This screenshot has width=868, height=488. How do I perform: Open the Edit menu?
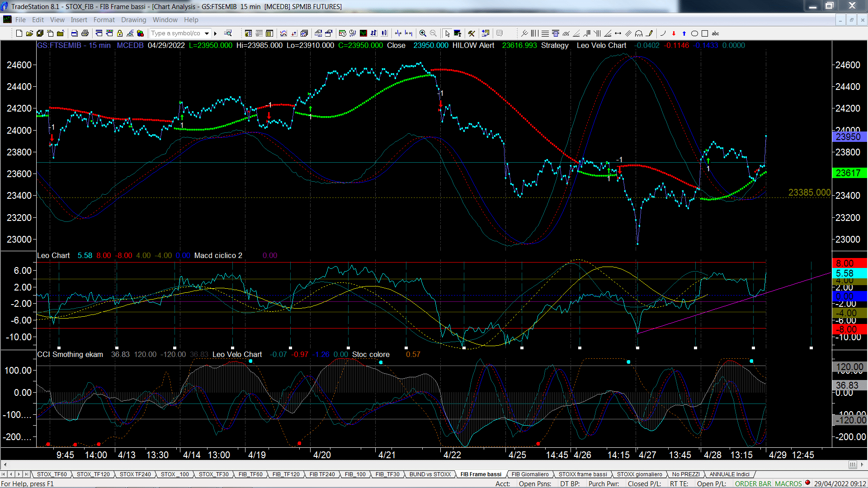pos(38,20)
